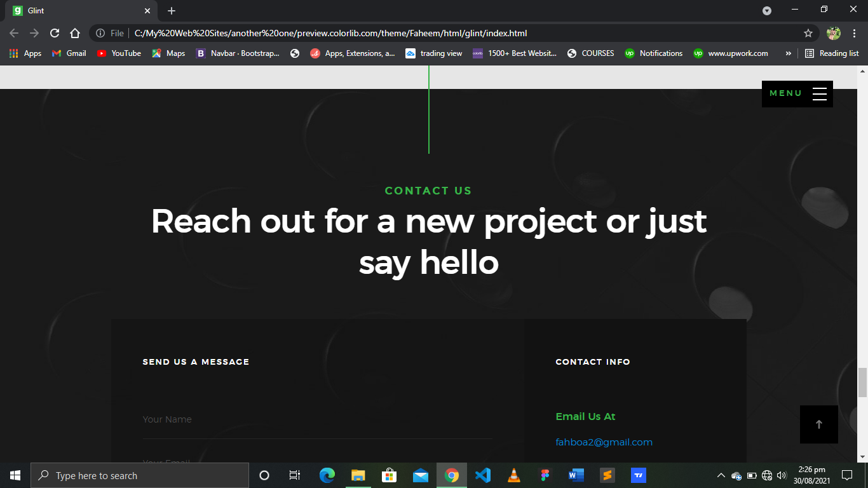
Task: Click the back-to-top arrow button
Action: click(x=819, y=424)
